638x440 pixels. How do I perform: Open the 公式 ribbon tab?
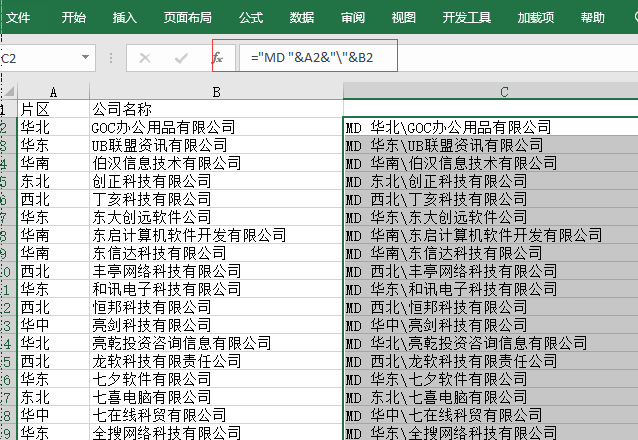coord(251,18)
